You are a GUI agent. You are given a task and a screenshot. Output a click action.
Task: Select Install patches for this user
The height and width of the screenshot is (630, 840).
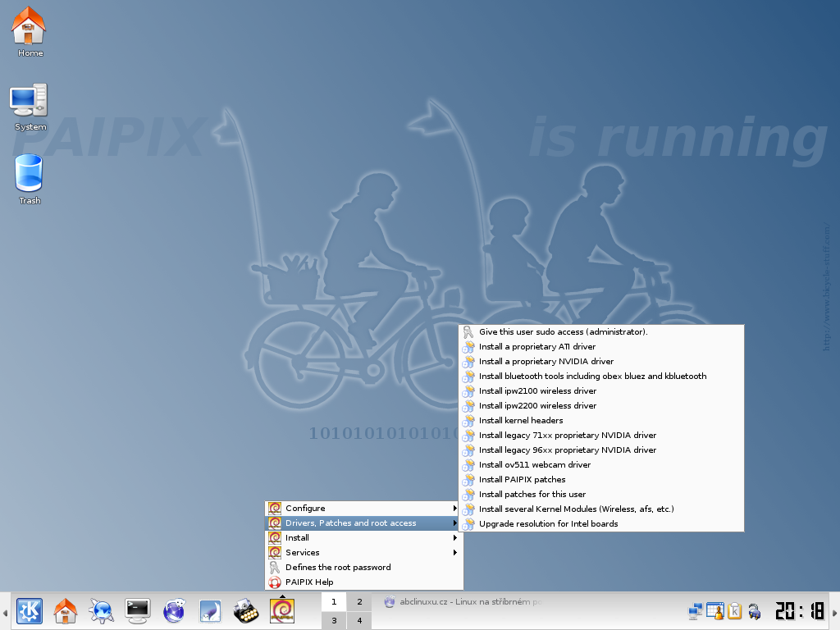(601, 495)
